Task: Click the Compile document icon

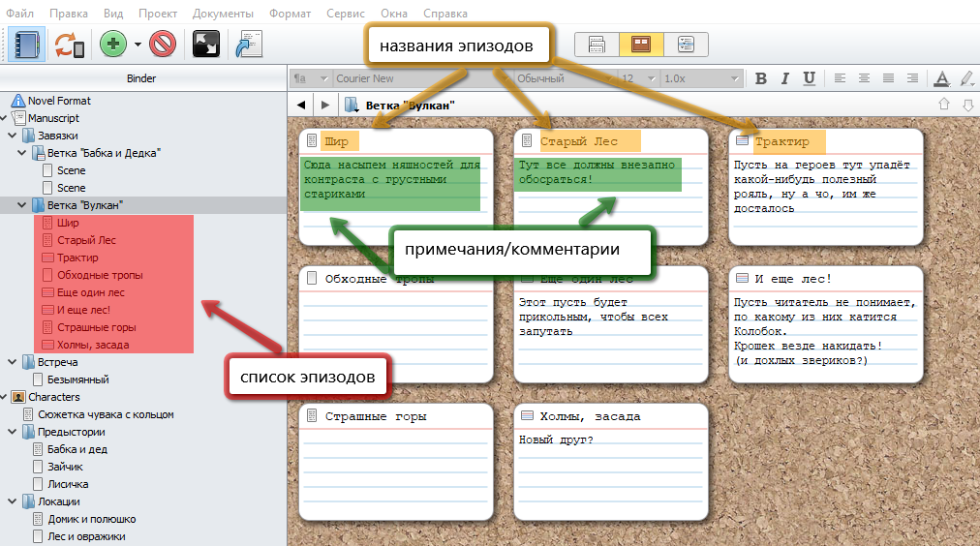Action: [250, 45]
